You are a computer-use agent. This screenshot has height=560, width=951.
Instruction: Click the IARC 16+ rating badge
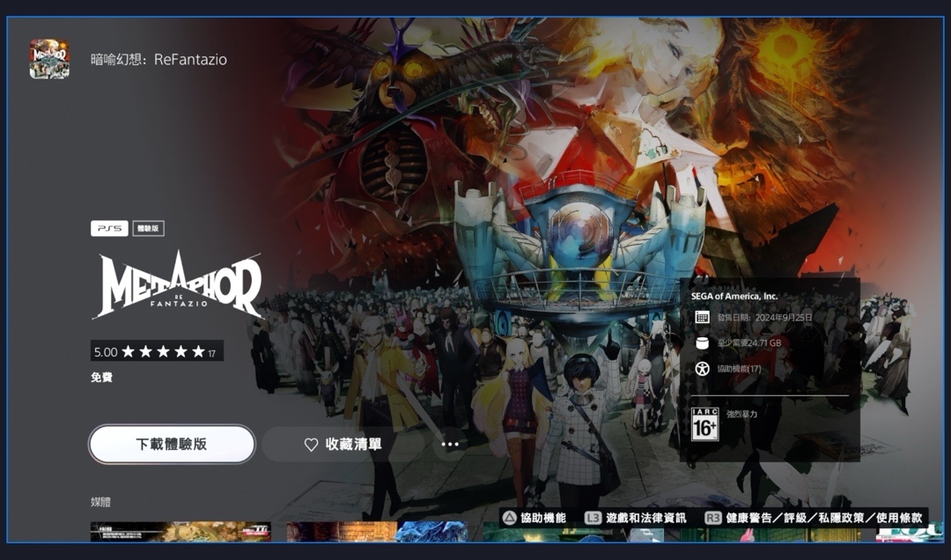(x=704, y=424)
